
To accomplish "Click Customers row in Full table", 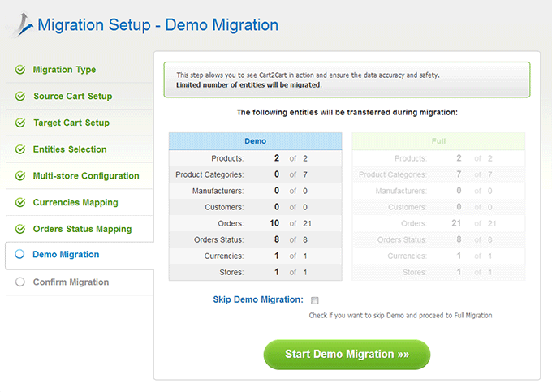I will (x=438, y=207).
